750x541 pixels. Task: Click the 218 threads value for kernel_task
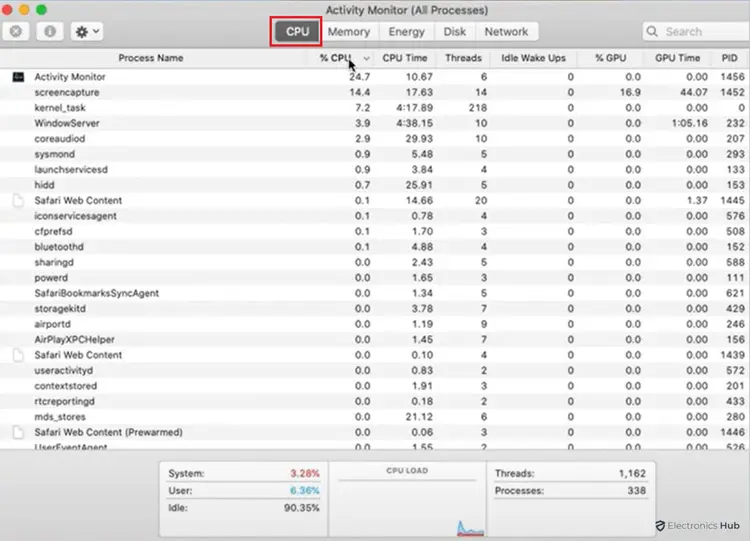pos(478,108)
